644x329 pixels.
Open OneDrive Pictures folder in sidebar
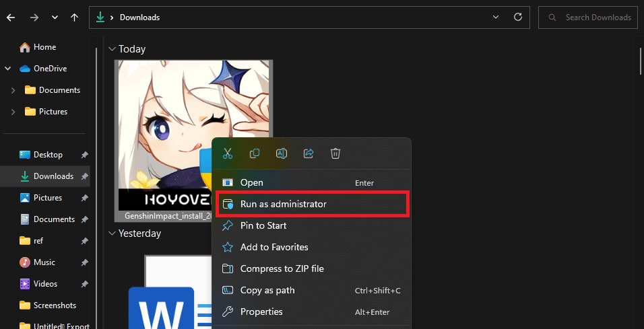pyautogui.click(x=46, y=112)
